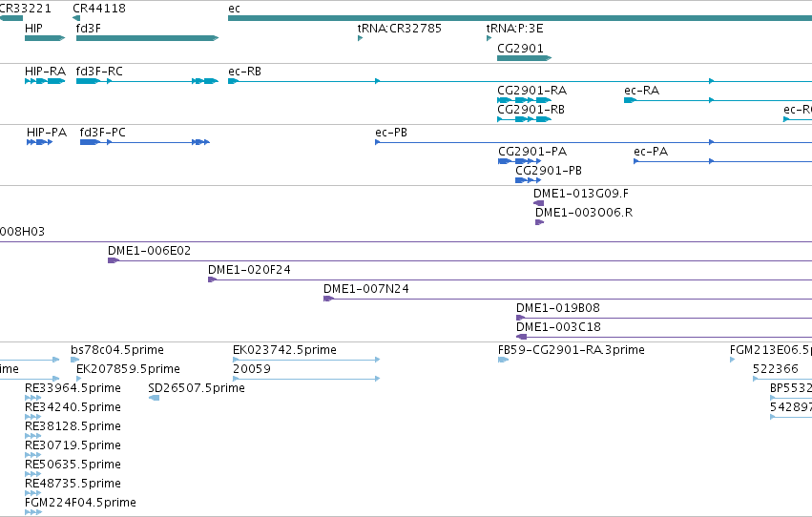Screen dimensions: 812x517
Task: Click the SD26507.5prime reverse arrow glyph
Action: [154, 399]
